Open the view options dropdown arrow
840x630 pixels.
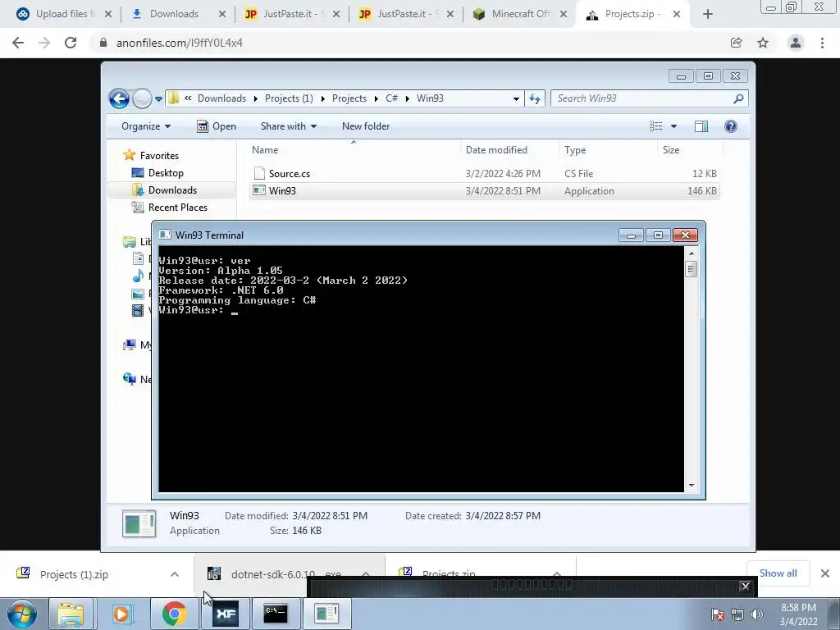[674, 126]
